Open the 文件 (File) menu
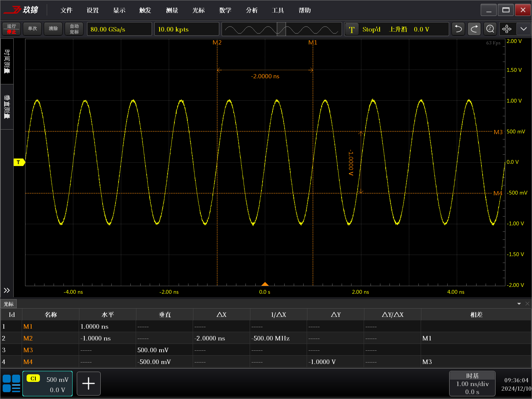Viewport: 532px width, 399px height. [66, 10]
